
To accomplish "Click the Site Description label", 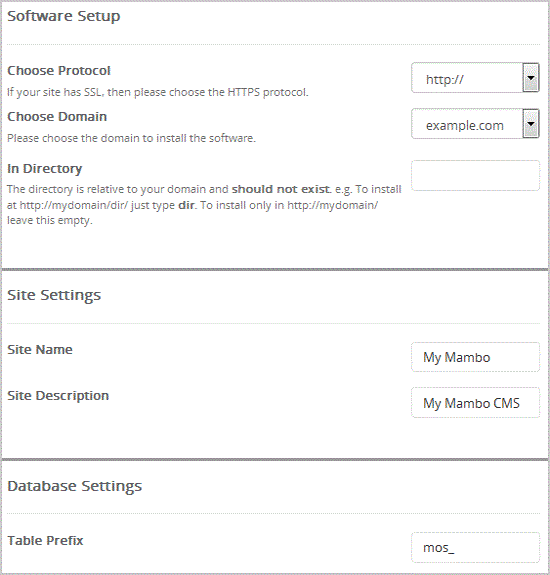I will pos(58,396).
